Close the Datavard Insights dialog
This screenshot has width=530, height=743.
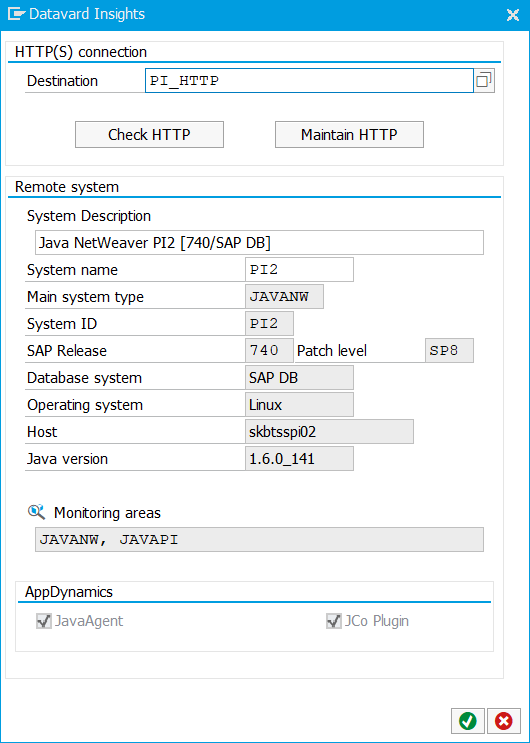[513, 15]
